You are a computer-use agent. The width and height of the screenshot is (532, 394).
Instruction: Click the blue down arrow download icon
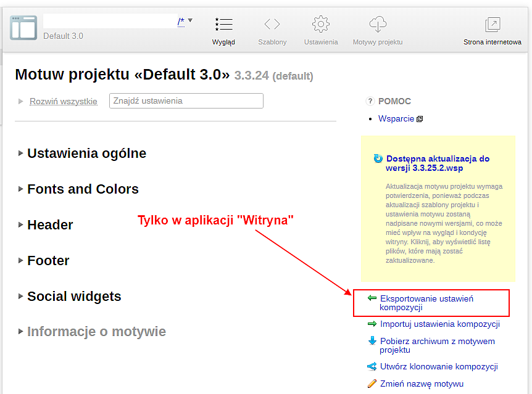click(x=372, y=340)
